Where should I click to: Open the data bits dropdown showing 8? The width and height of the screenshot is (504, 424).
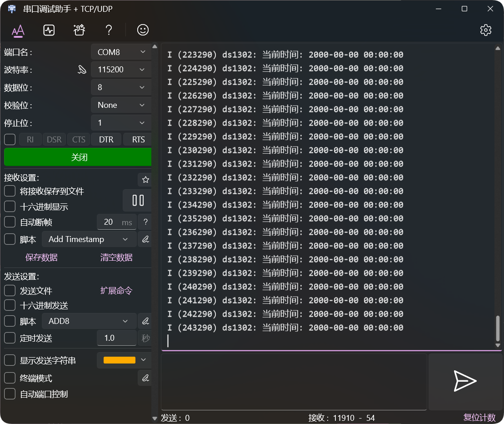[121, 87]
